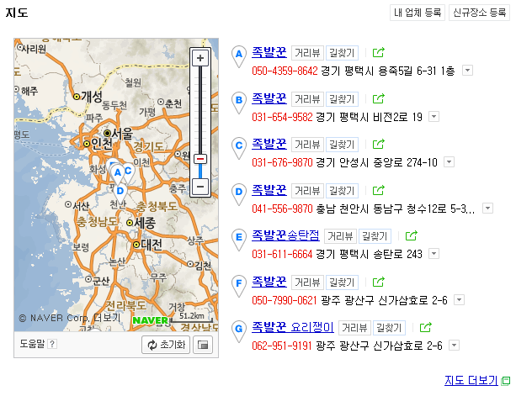The image size is (532, 396).
Task: Open 지도 더보기 link
Action: point(471,380)
